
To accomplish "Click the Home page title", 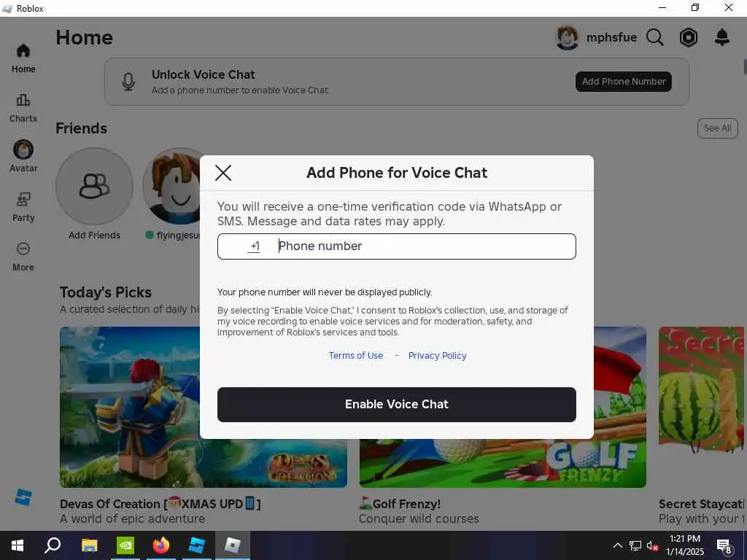I will tap(85, 37).
